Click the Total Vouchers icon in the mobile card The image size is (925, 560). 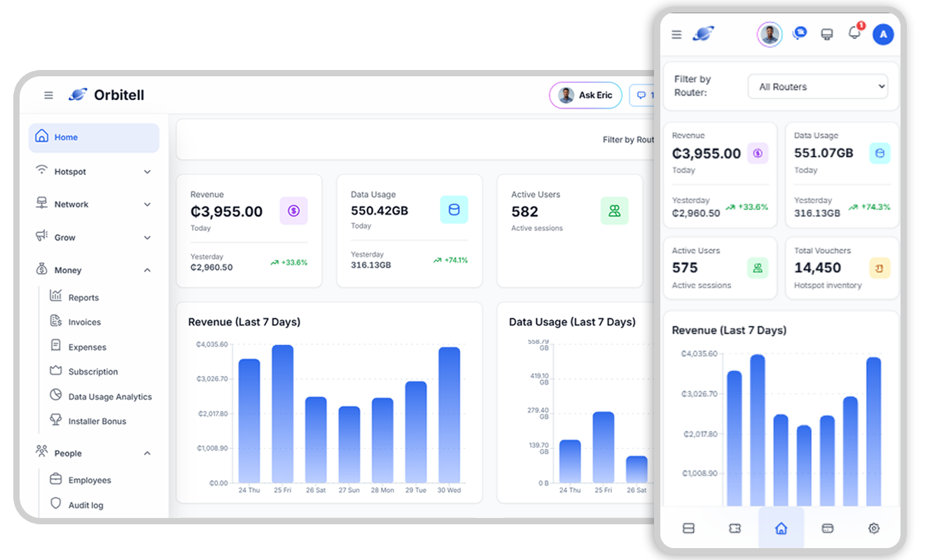879,267
